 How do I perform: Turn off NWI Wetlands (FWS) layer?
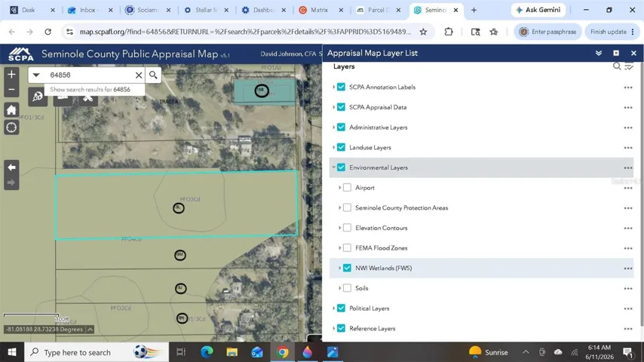[x=347, y=268]
